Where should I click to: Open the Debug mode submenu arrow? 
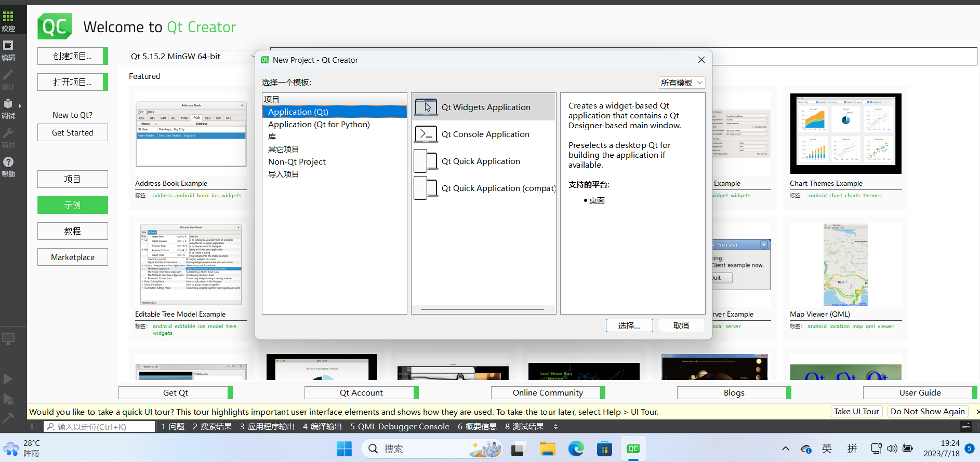coord(20,106)
